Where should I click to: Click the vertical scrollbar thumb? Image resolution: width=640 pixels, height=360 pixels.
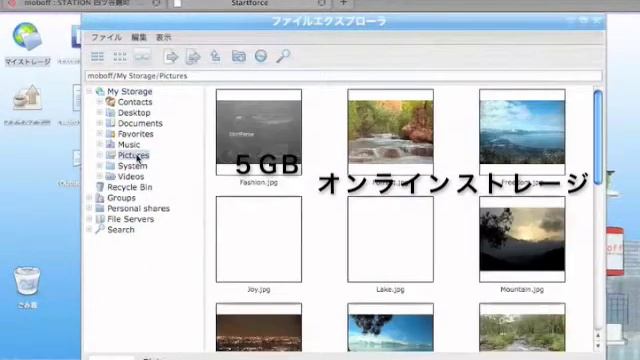[x=598, y=138]
